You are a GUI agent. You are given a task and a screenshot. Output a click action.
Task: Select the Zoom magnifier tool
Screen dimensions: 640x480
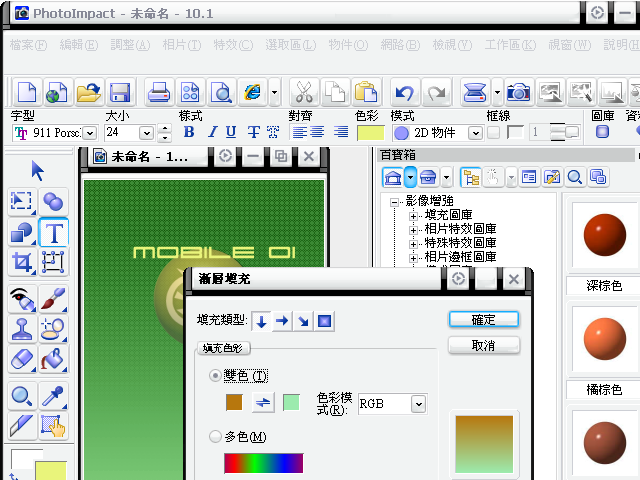point(22,396)
